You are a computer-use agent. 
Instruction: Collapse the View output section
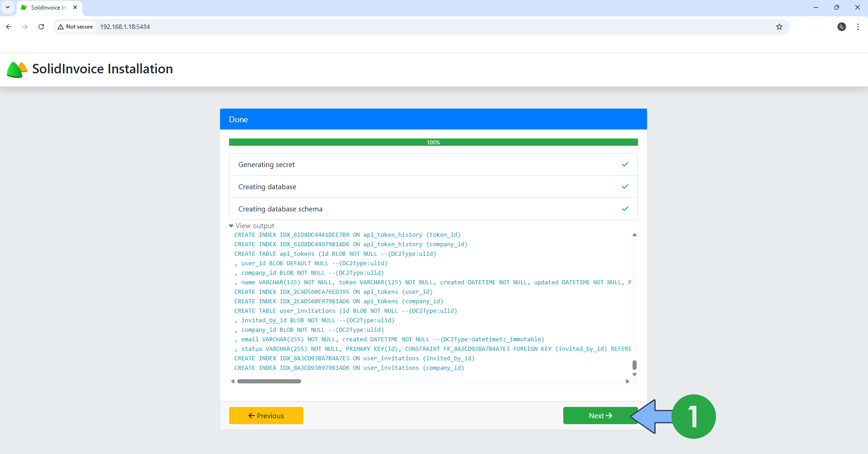[251, 225]
